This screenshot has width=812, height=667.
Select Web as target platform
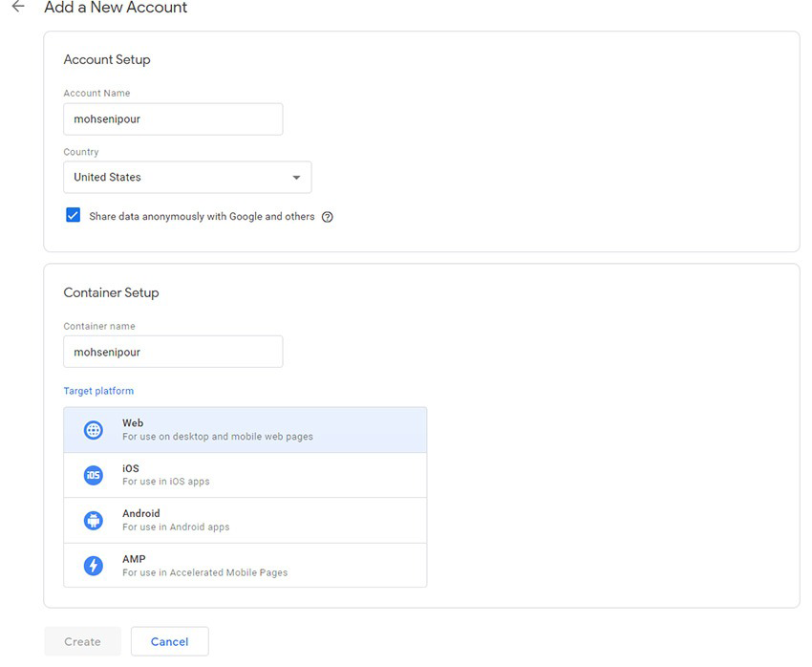point(245,430)
